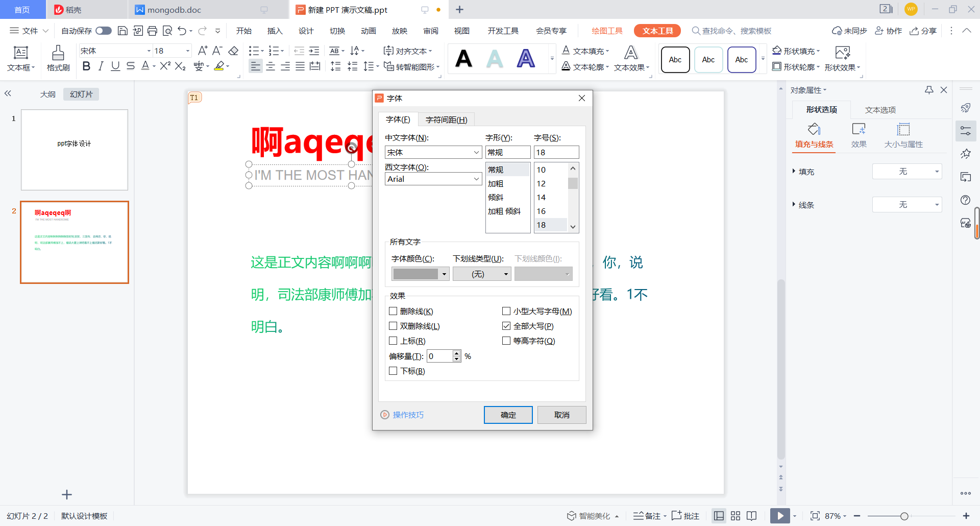Insert a text box 文本框
Screen dimensions: 980x526
tap(21, 58)
